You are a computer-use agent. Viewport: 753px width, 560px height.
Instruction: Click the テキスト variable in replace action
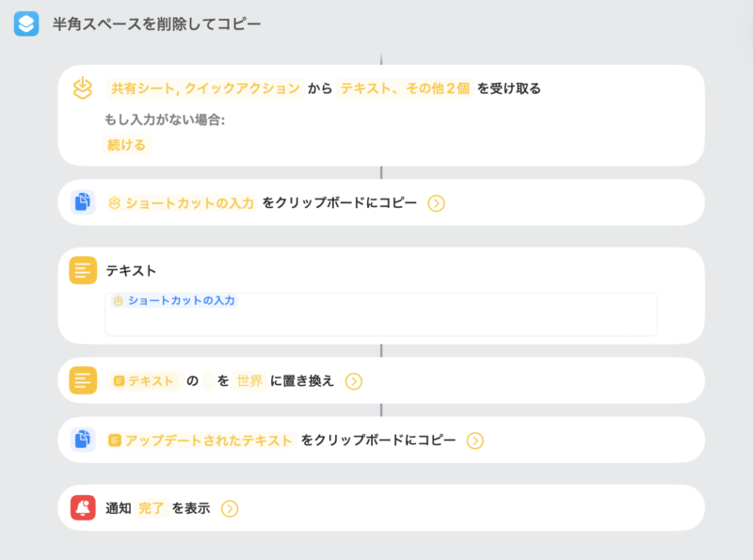tap(144, 381)
